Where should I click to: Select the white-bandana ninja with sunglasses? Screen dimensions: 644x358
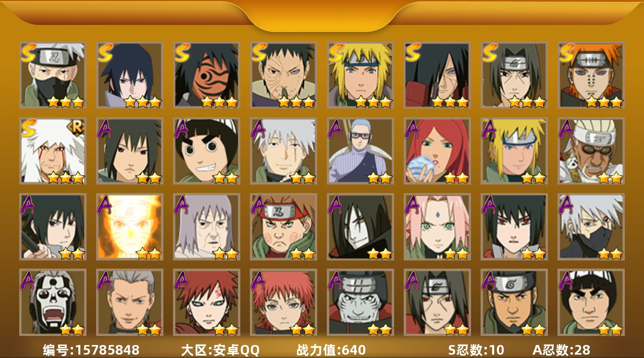pos(591,151)
